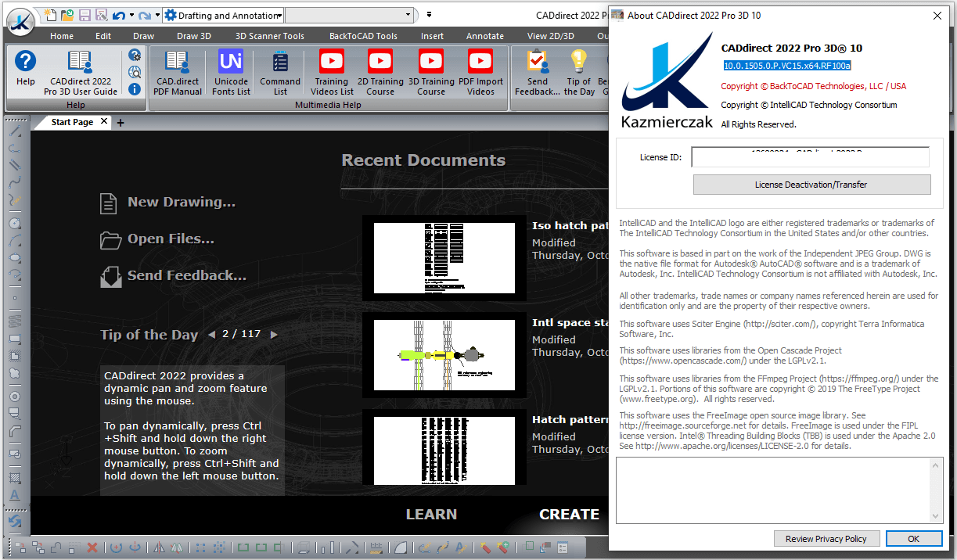This screenshot has height=560, width=957.
Task: Open the 3D Scanner Tools tab
Action: [x=270, y=36]
